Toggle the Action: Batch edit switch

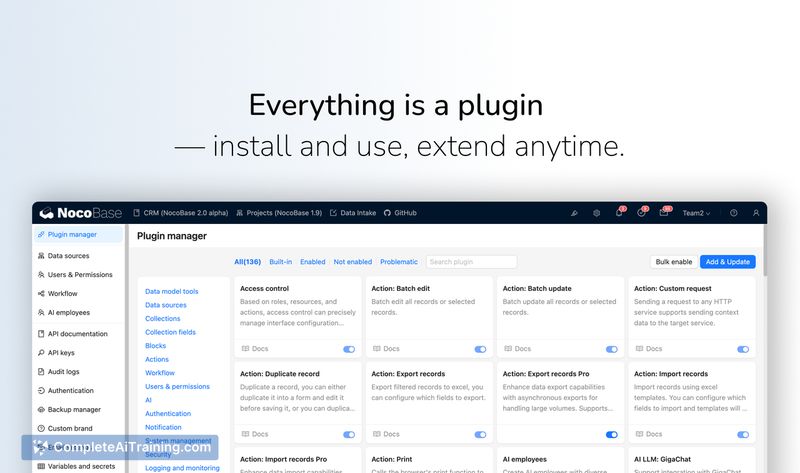point(480,349)
